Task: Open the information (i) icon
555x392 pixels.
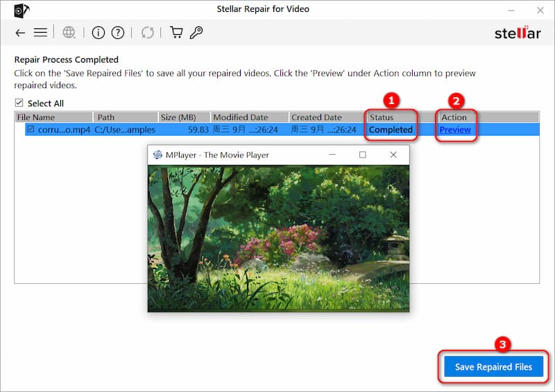Action: point(98,33)
